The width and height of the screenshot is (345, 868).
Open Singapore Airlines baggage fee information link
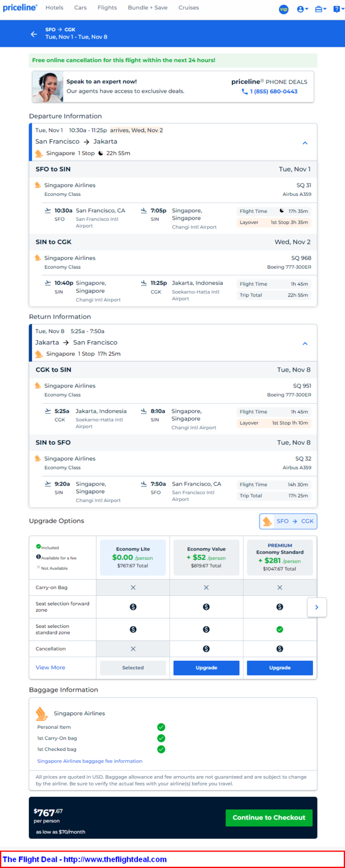[x=90, y=761]
